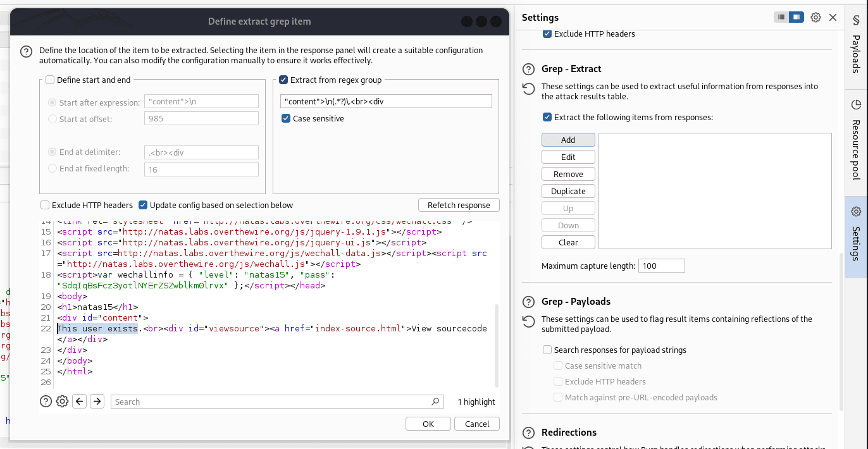Open the Resource pool side tab
This screenshot has width=868, height=449.
(855, 140)
